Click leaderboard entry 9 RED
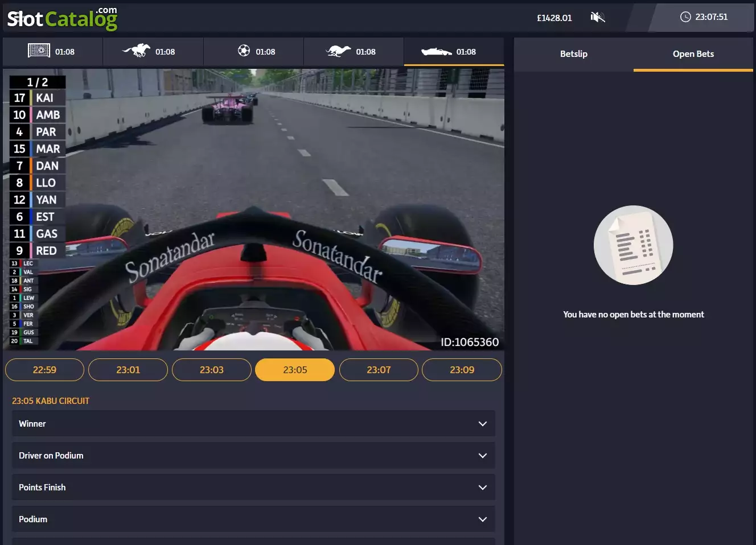Screen dimensions: 756x545 tap(38, 251)
